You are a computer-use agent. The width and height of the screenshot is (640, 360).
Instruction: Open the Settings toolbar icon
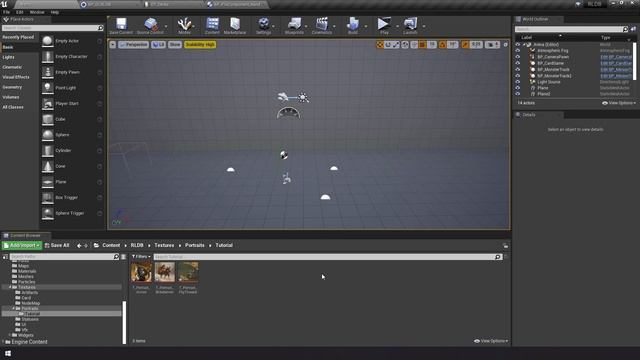pos(264,24)
